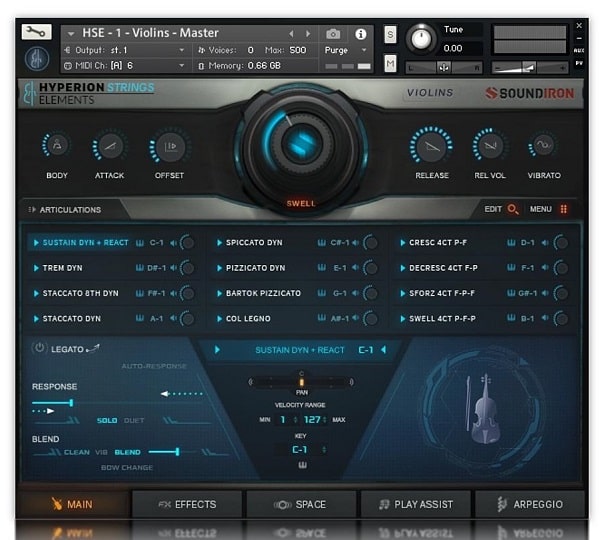Open instrument name dropdown arrow
The image size is (600, 540).
pyautogui.click(x=71, y=34)
